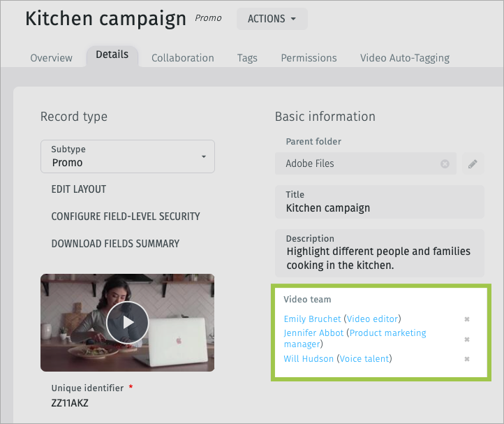Click the Record type section heading
504x424 pixels.
[74, 117]
